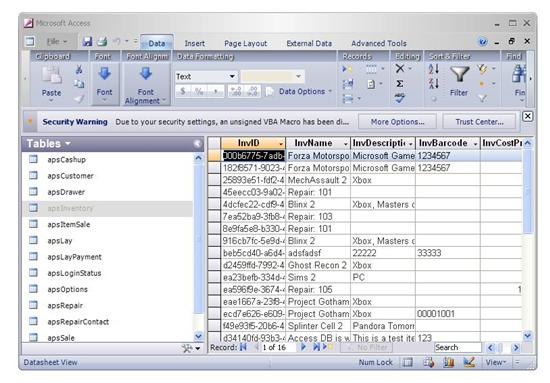The image size is (550, 383).
Task: Click the 00001001 barcode cell
Action: [448, 314]
